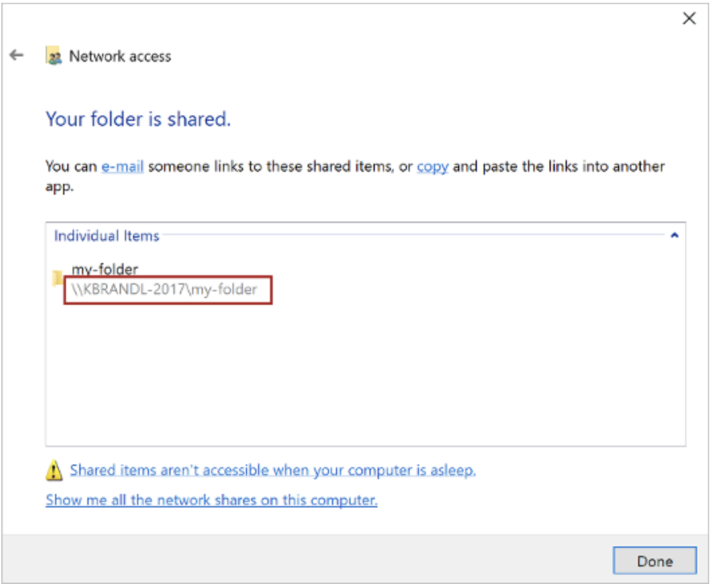Click empty space in the items list box
The image size is (712, 588).
(x=363, y=376)
